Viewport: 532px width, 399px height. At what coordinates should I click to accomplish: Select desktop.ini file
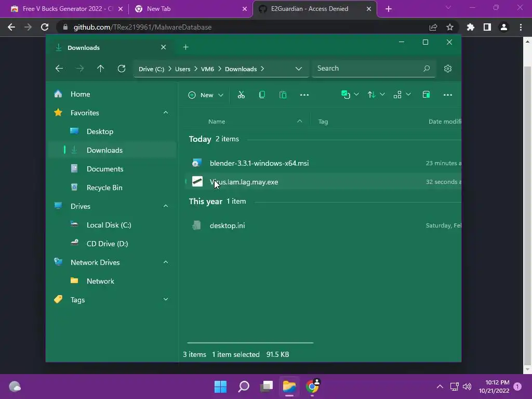click(322, 225)
